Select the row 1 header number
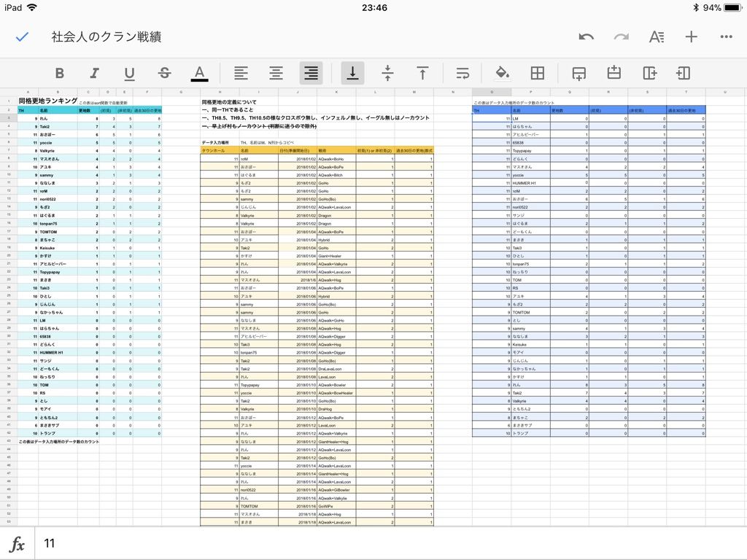The width and height of the screenshot is (747, 560). point(9,101)
